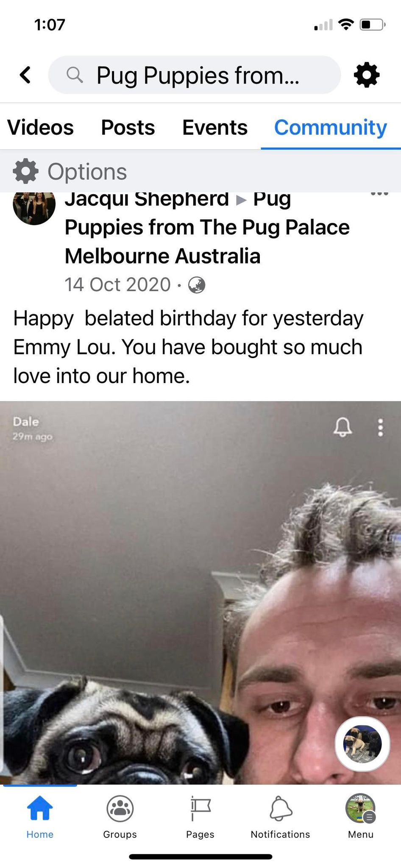Open the vertical dots menu on photo
This screenshot has width=401, height=868.
[381, 428]
